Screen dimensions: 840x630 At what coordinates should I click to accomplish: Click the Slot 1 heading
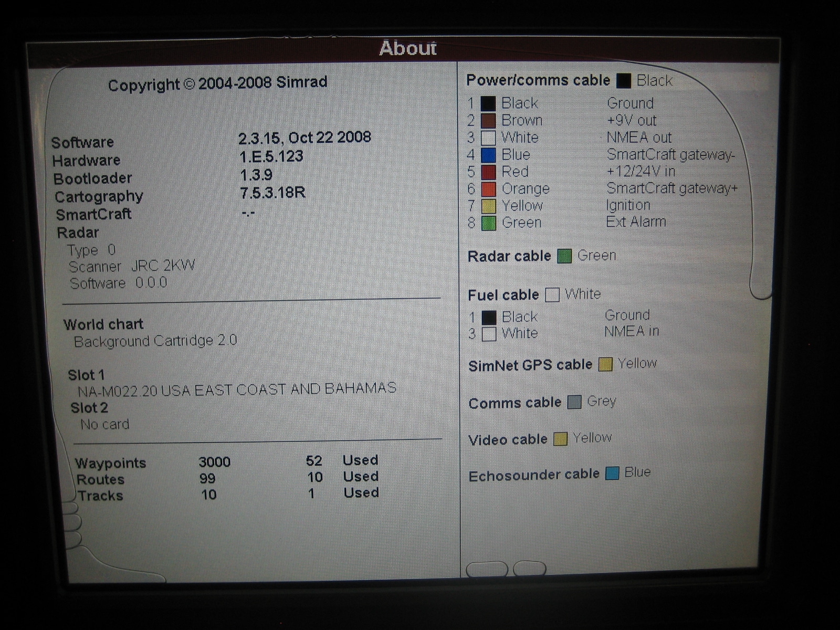(x=86, y=375)
